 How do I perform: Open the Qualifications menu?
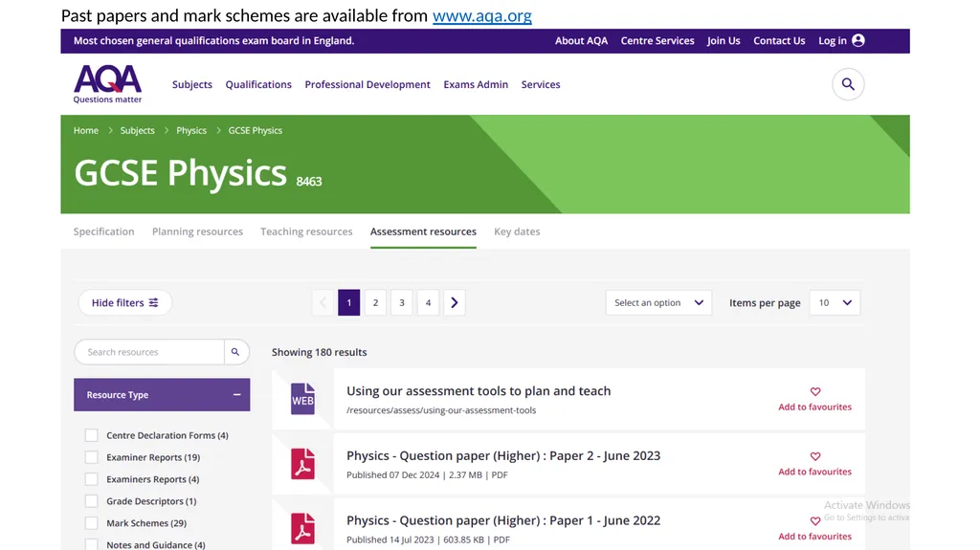(x=258, y=84)
